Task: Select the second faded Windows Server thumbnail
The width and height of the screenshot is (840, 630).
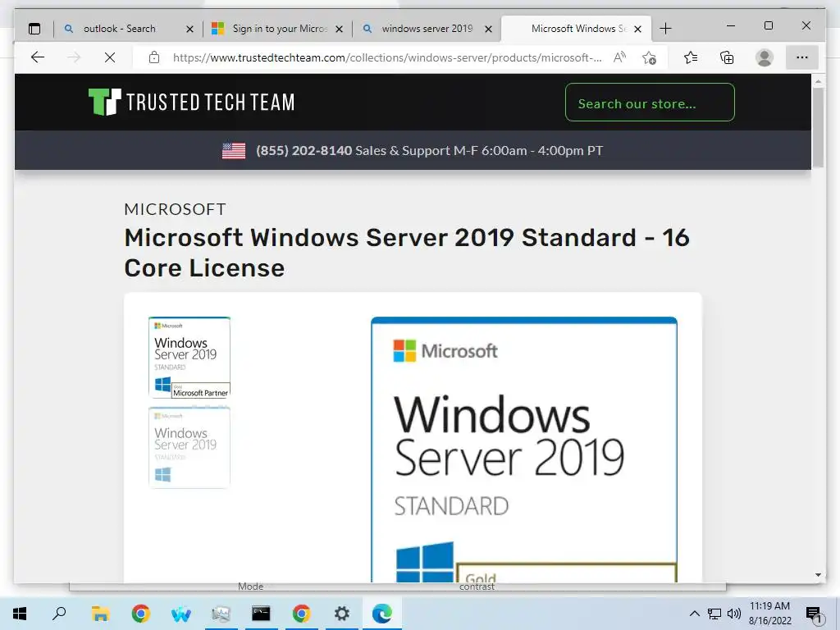Action: point(189,447)
